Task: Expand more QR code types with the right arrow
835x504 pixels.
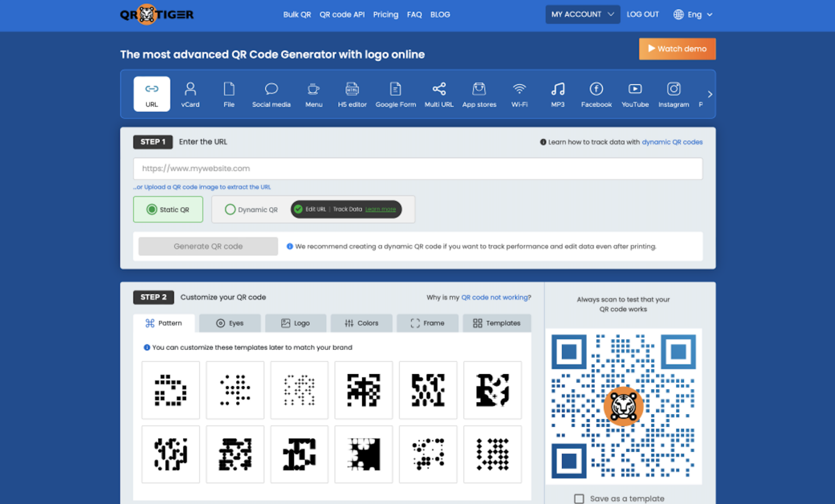Action: pos(709,93)
